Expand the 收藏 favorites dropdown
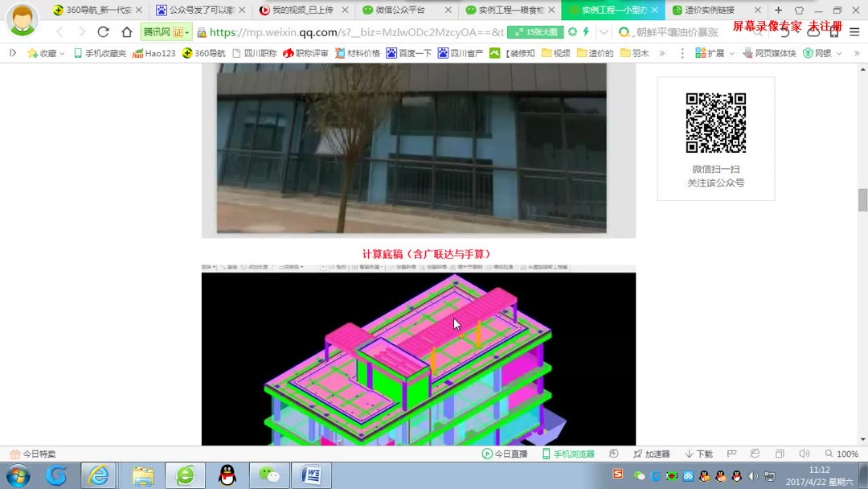 [x=47, y=54]
